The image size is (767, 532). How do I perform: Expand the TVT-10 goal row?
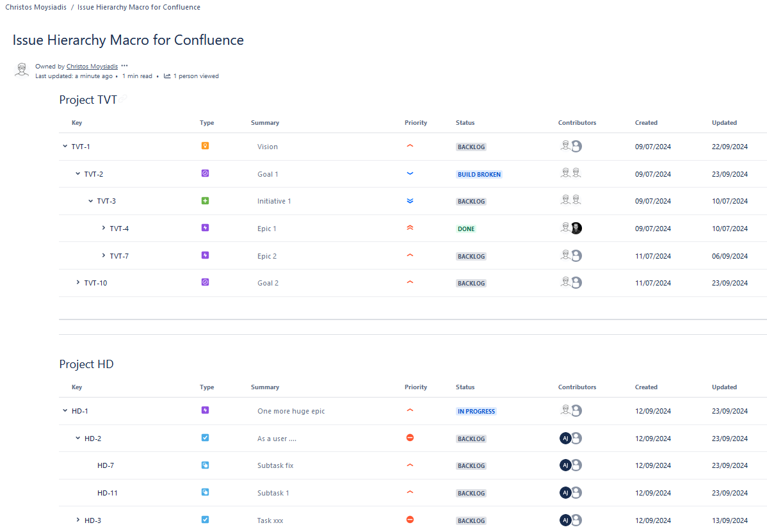coord(77,282)
